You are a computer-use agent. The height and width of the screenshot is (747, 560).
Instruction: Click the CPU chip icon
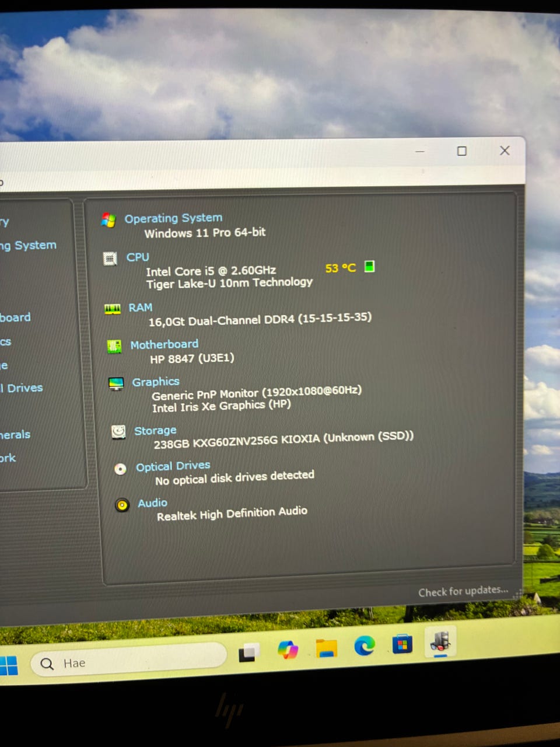(x=110, y=259)
